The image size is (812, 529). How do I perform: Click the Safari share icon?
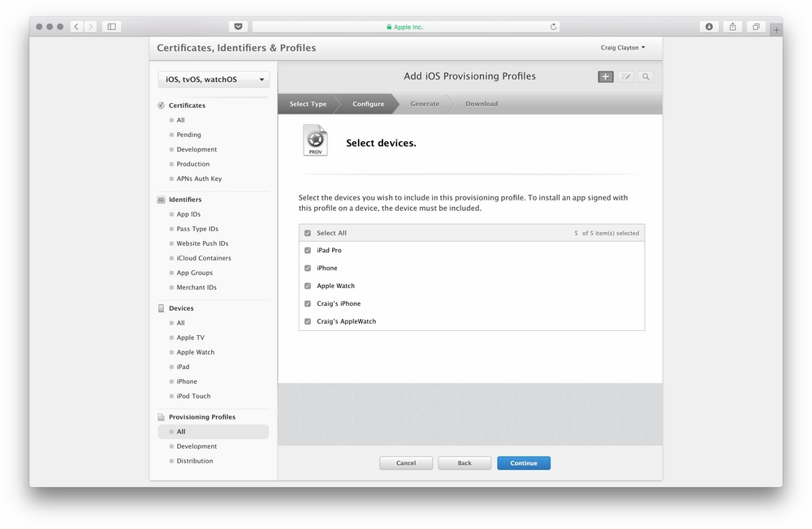pyautogui.click(x=732, y=27)
